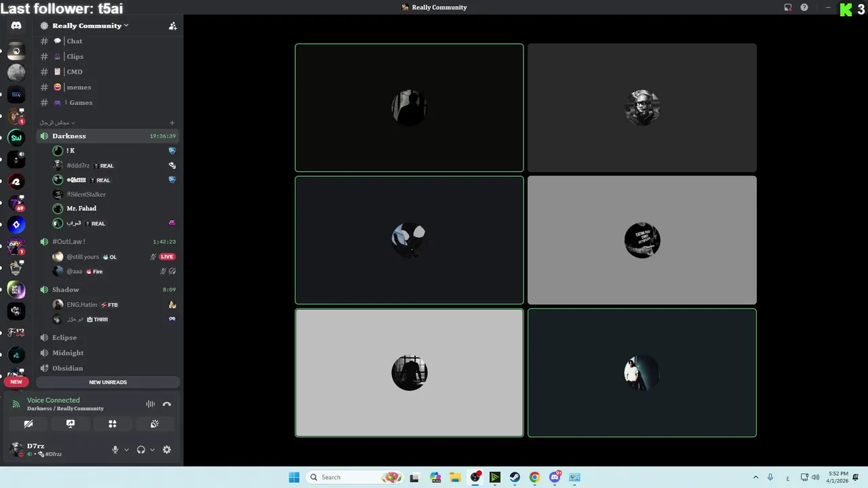Open the Clips text channel

point(108,56)
